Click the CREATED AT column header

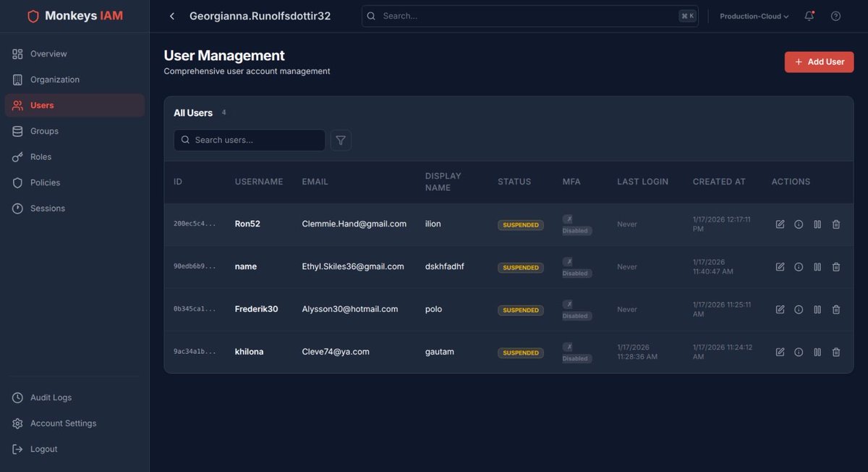tap(719, 182)
